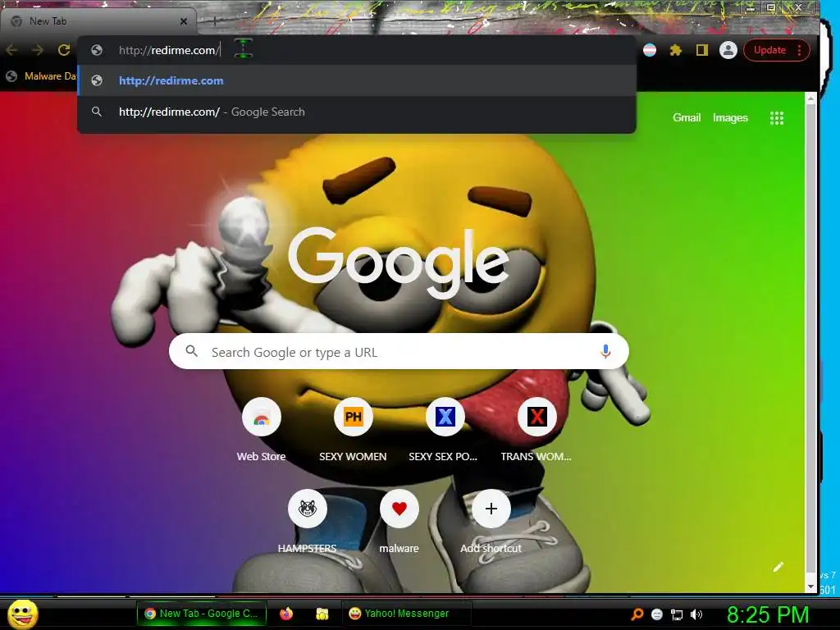The height and width of the screenshot is (630, 840).
Task: Open Images link
Action: point(730,118)
